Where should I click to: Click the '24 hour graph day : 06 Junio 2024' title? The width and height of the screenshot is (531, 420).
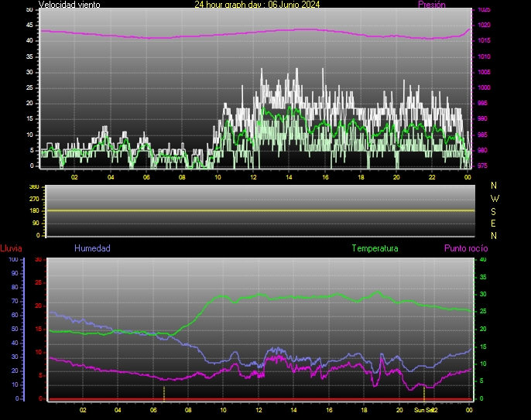point(257,5)
